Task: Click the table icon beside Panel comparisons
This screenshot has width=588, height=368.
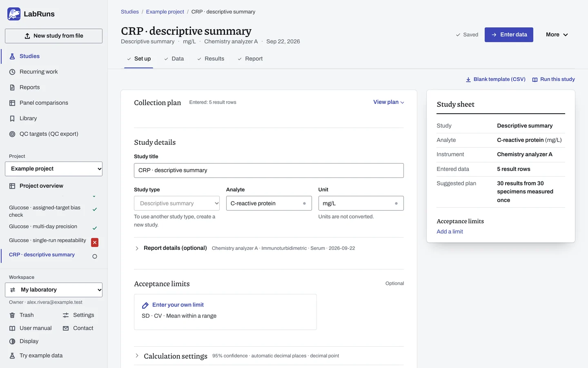Action: click(12, 103)
